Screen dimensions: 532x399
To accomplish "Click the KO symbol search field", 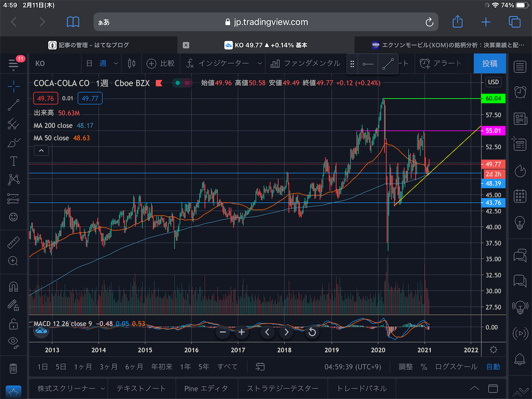I will pos(54,63).
